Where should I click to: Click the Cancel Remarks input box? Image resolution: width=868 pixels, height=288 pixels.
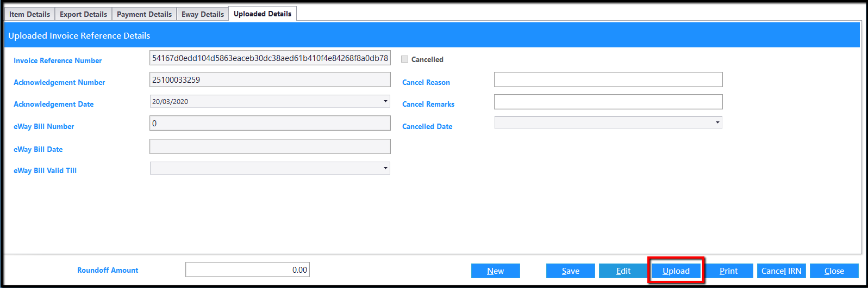(608, 102)
